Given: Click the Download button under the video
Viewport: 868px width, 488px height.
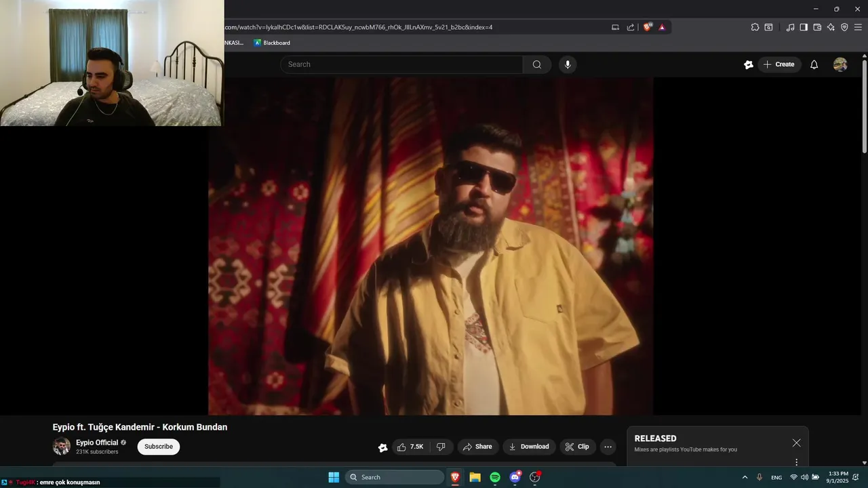Looking at the screenshot, I should click(529, 447).
